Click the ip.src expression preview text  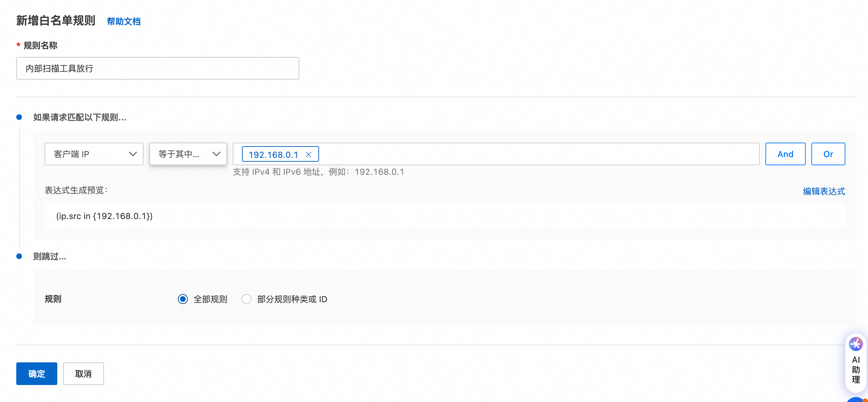(104, 216)
